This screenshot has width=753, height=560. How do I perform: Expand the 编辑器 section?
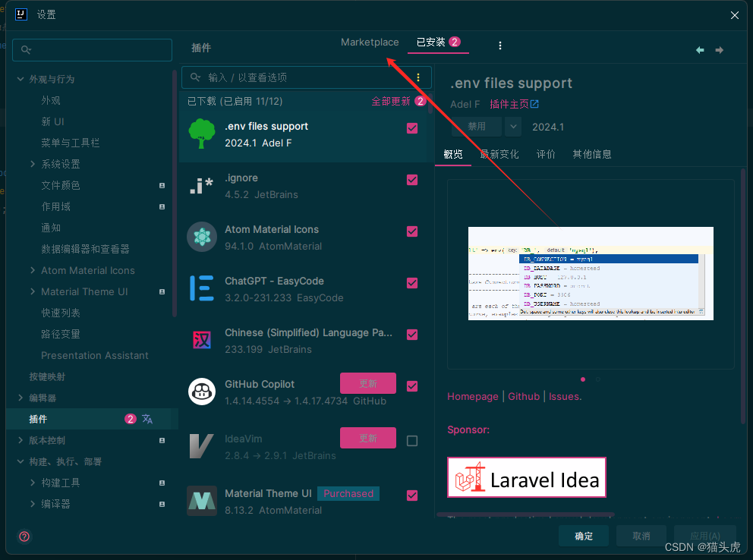point(20,398)
